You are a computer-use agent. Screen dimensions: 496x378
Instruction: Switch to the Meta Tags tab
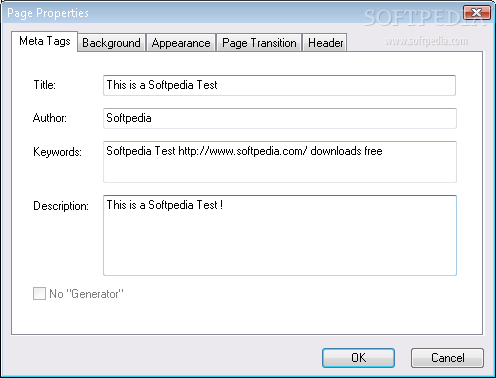point(45,41)
